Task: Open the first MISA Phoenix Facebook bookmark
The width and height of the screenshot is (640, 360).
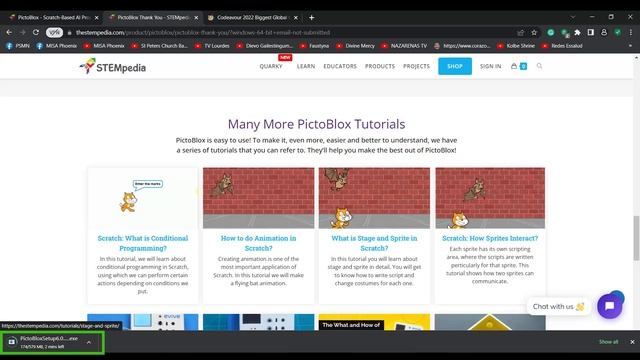Action: 57,46
